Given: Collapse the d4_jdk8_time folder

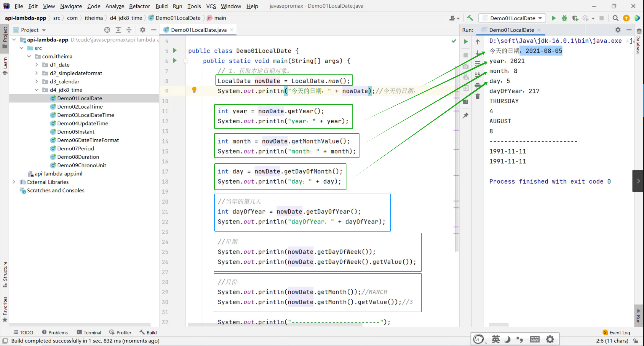Looking at the screenshot, I should (x=36, y=90).
